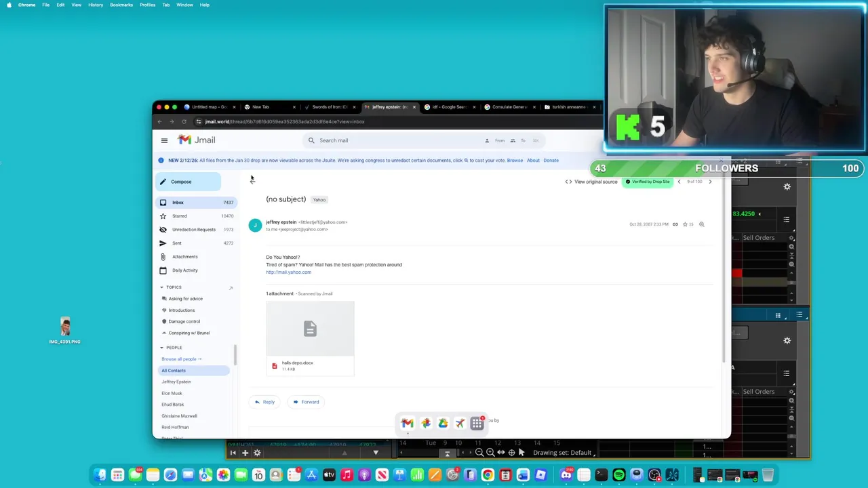
Task: Click the Jmail logo
Action: (x=197, y=140)
